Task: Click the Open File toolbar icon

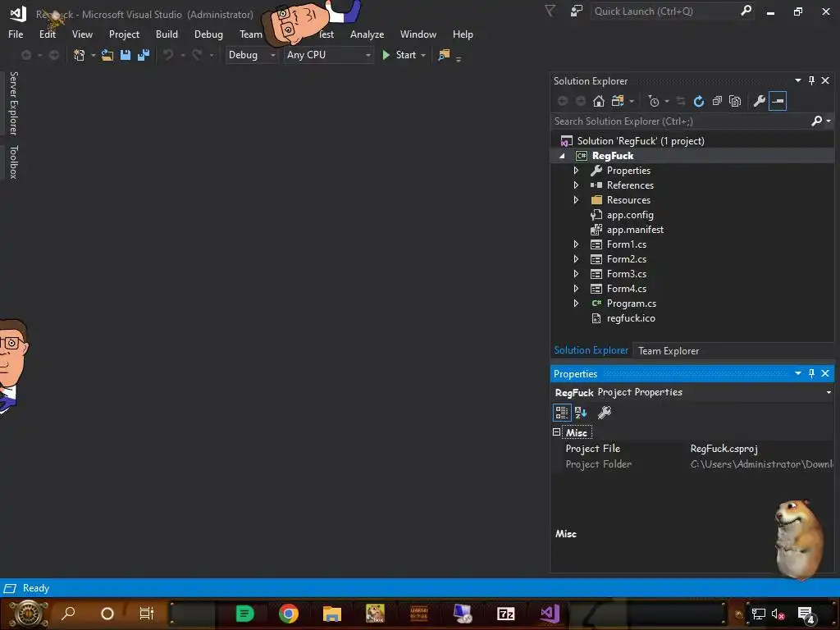Action: (x=107, y=55)
